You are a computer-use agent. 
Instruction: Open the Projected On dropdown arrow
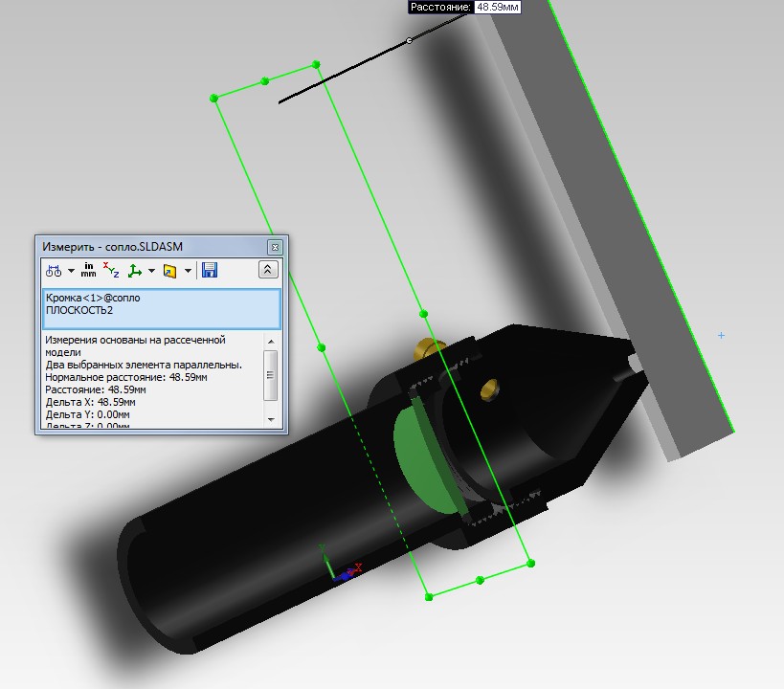(188, 271)
